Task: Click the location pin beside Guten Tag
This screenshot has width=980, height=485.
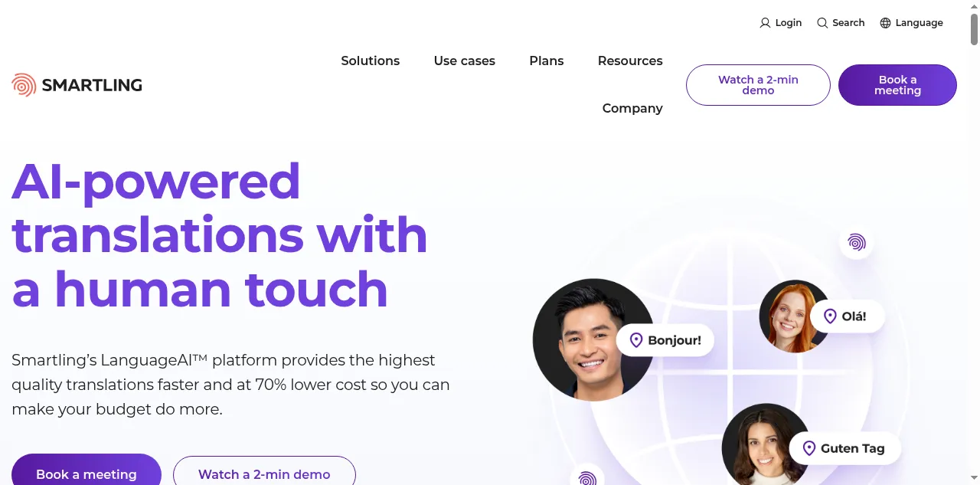Action: [x=808, y=448]
